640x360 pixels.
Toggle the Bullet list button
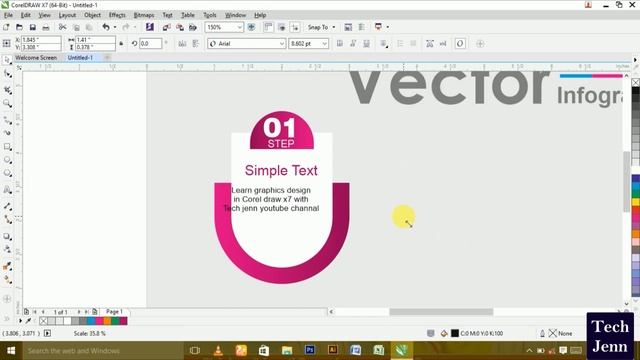[400, 44]
